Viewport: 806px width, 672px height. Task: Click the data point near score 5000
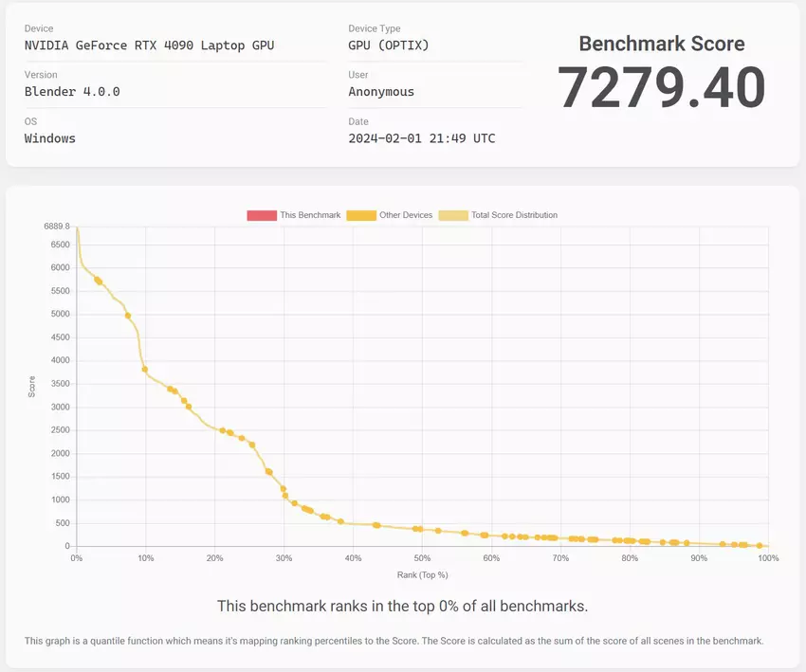pos(128,316)
